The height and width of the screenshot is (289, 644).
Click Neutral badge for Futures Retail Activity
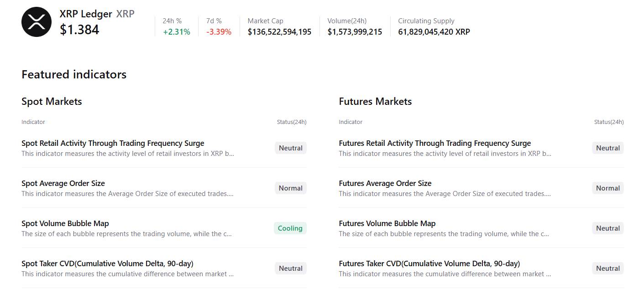click(608, 148)
